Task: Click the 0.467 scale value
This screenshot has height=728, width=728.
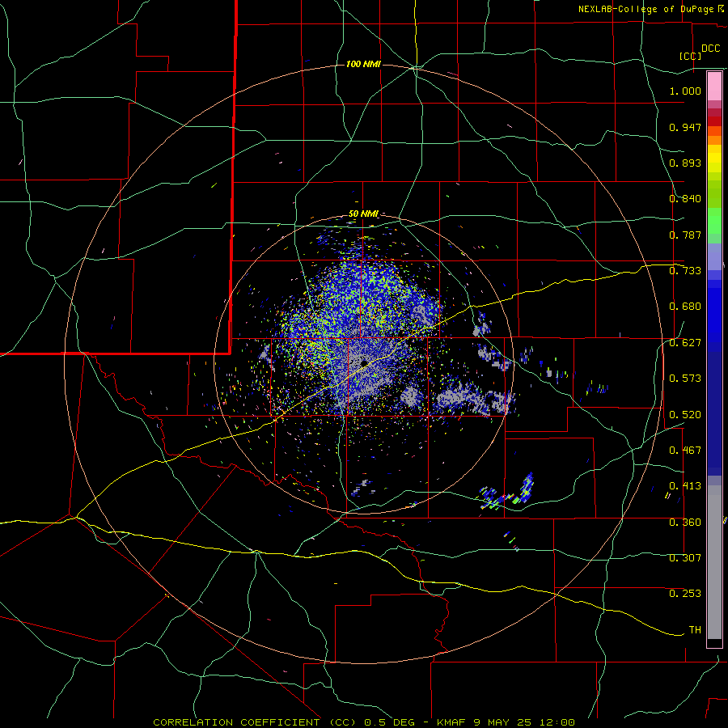Action: 685,450
